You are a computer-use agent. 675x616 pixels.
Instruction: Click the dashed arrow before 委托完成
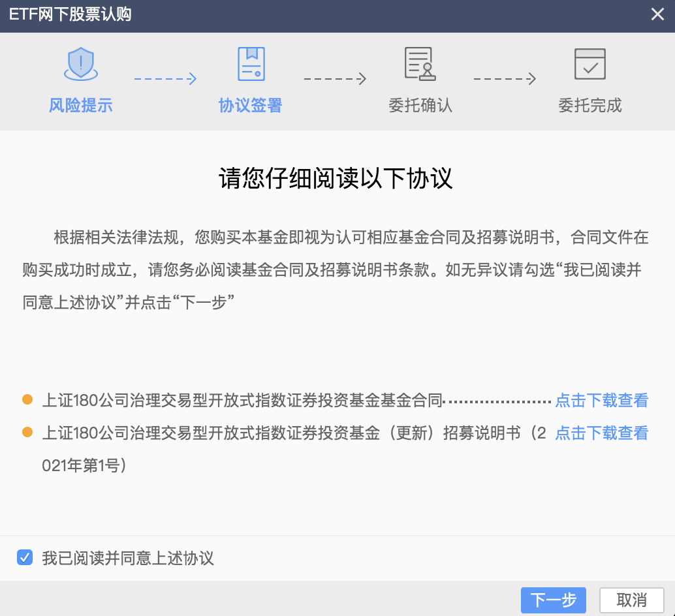point(505,79)
